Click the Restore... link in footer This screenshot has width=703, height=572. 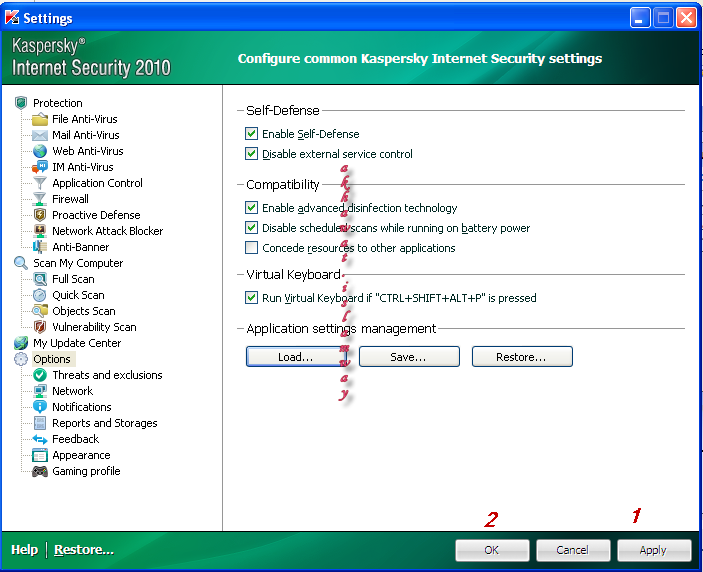pyautogui.click(x=84, y=550)
